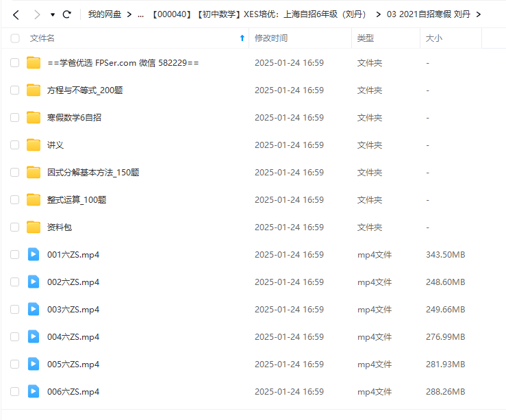Image resolution: width=506 pixels, height=420 pixels.
Task: Open folder name ==学爸优选 FPSer.com 微信 582229==
Action: tap(123, 62)
